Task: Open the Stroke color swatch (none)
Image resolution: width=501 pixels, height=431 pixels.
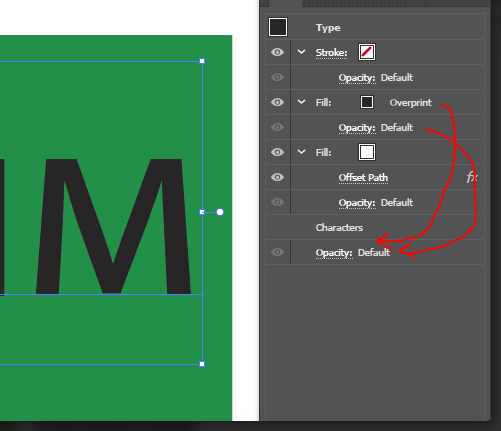Action: pyautogui.click(x=367, y=52)
